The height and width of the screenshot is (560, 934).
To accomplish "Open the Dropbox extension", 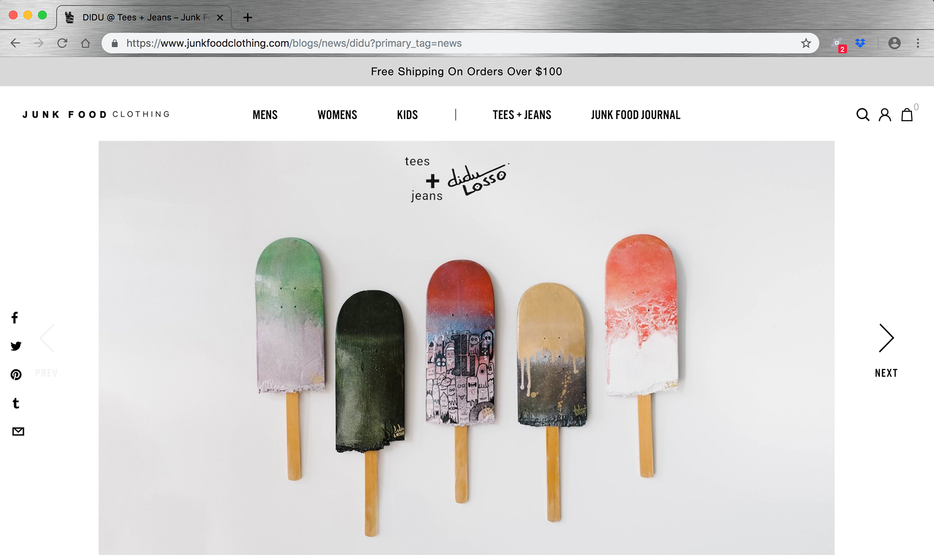I will point(860,43).
